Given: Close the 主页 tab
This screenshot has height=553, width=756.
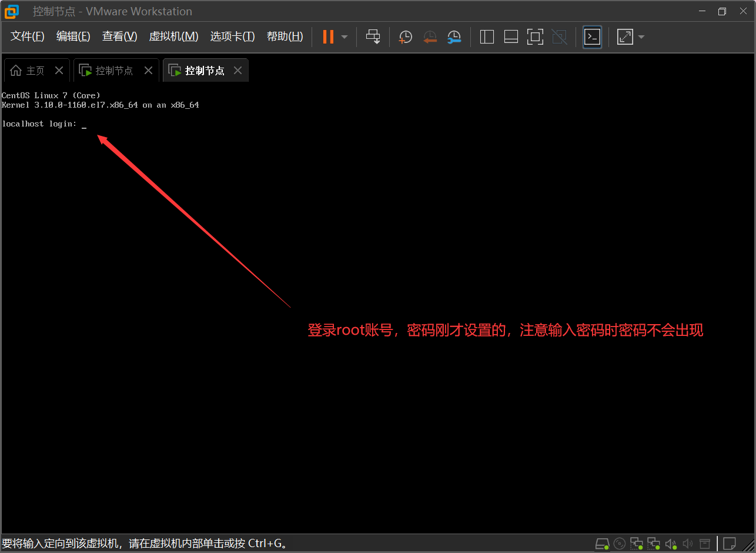Looking at the screenshot, I should click(x=59, y=71).
